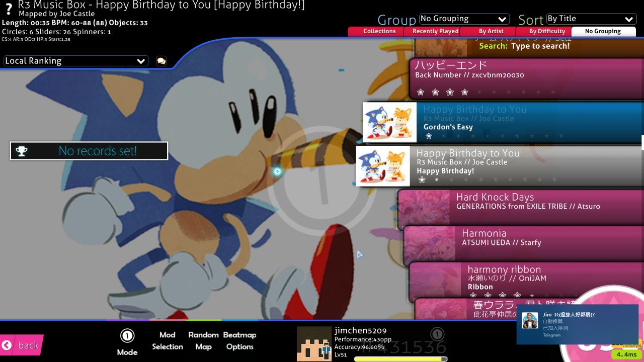Pick the Gordon's Easy difficulty card
644x362 pixels.
pyautogui.click(x=503, y=123)
